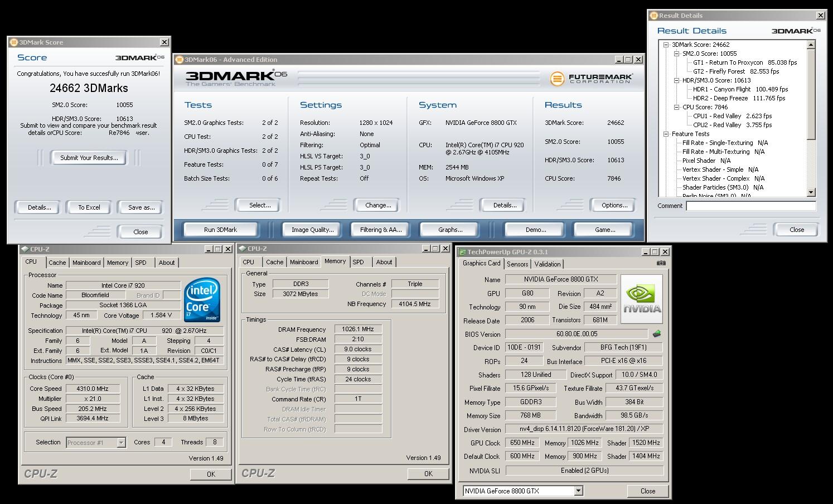Close the Result Details dialog via Close button
Screen dimensions: 833x504
coord(797,230)
